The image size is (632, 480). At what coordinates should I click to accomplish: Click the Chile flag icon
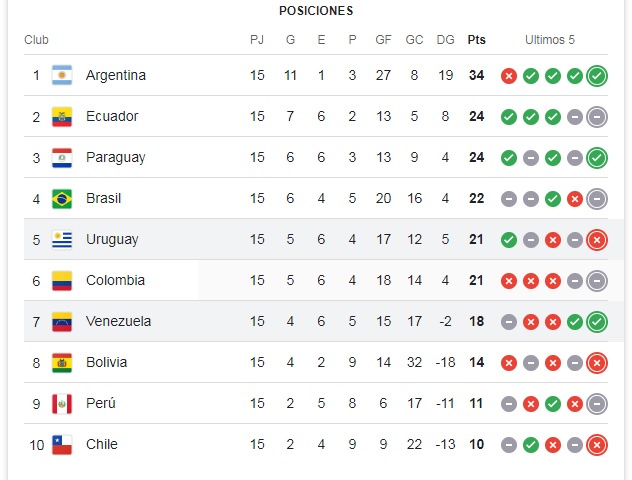62,445
